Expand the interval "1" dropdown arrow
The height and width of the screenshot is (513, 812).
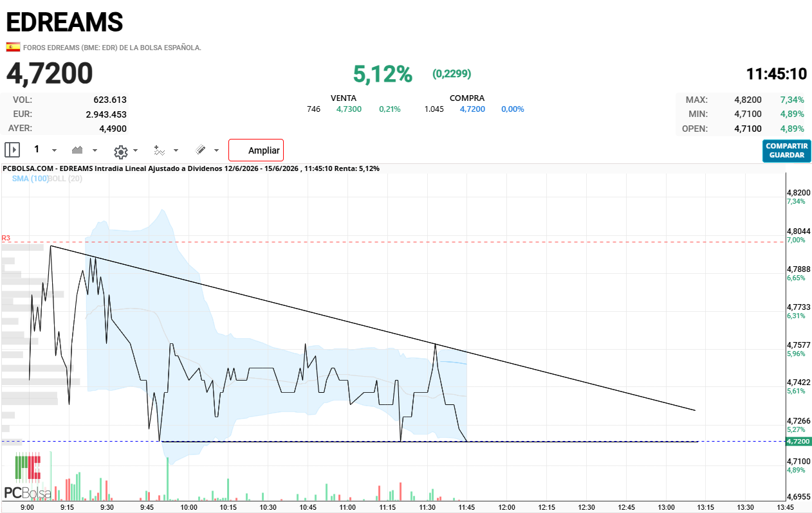[54, 150]
